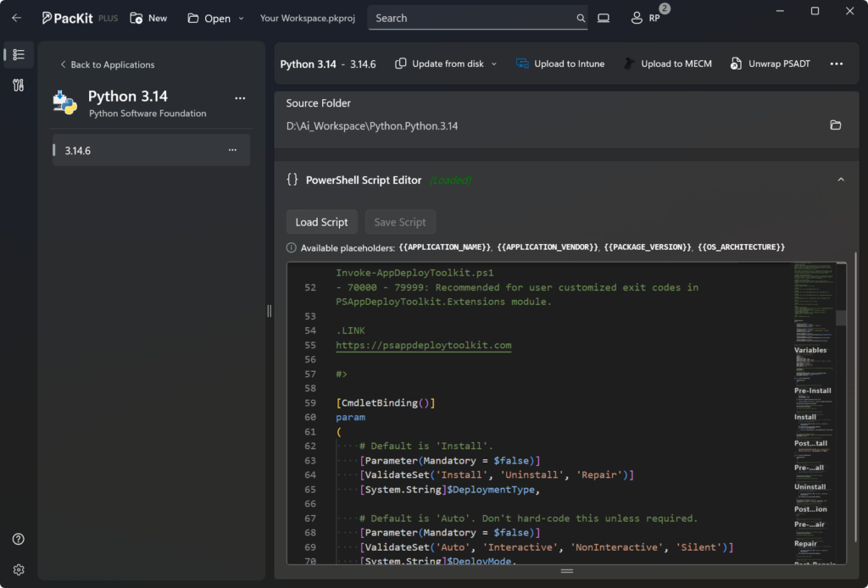This screenshot has width=868, height=588.
Task: Open the toolbar overflow menu
Action: point(837,64)
